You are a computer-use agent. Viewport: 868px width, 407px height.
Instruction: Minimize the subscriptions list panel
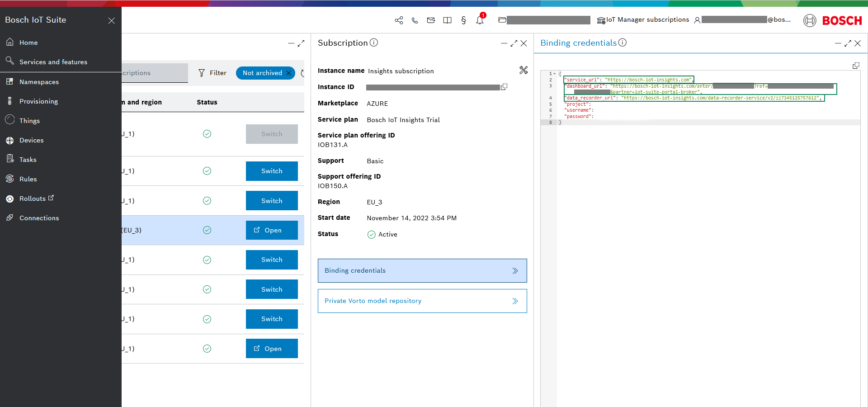pyautogui.click(x=291, y=43)
